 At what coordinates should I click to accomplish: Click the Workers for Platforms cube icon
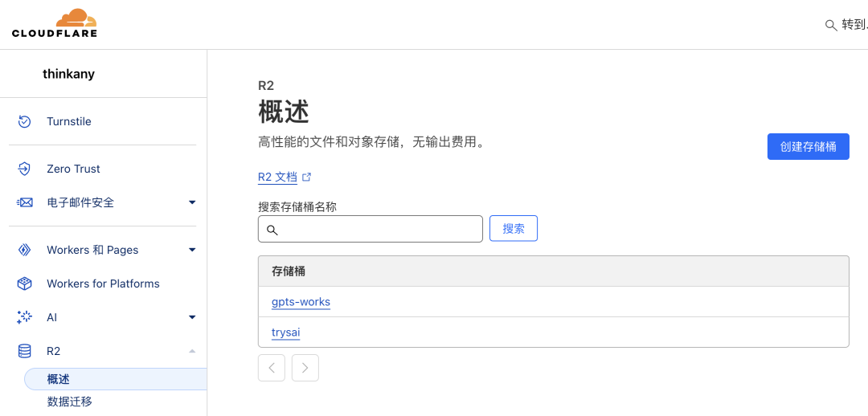pyautogui.click(x=24, y=283)
